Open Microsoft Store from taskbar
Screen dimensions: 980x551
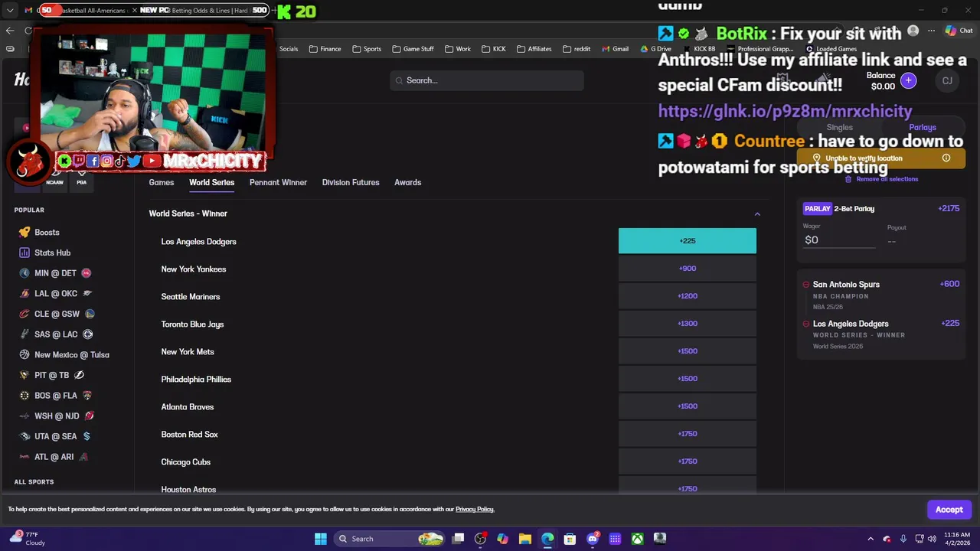(570, 539)
